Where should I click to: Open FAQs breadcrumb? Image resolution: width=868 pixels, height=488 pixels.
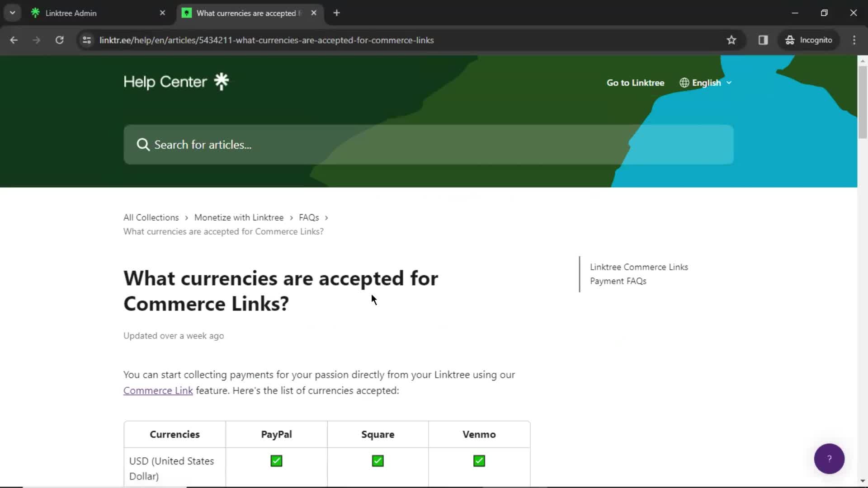coord(309,217)
